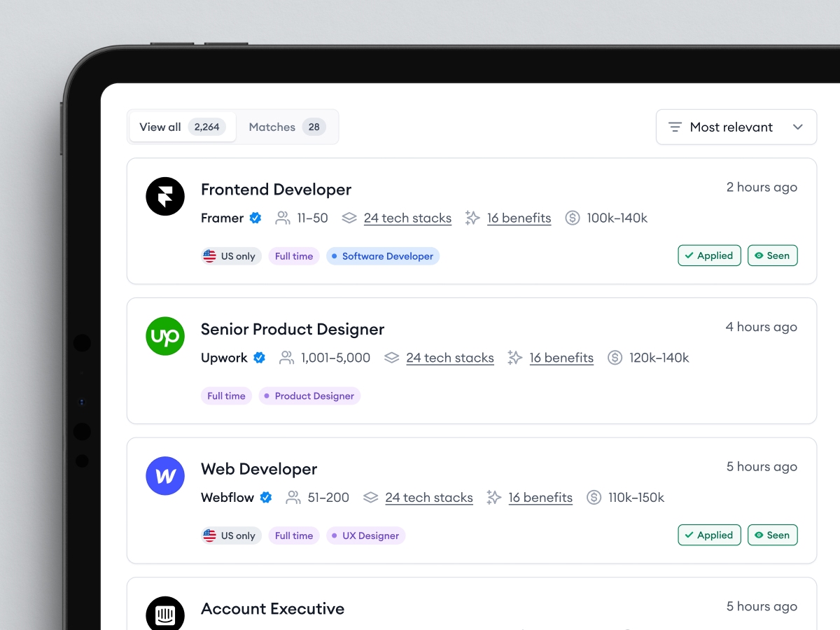Click the people icon next to 1,001–5,000
Image resolution: width=840 pixels, height=630 pixels.
286,358
